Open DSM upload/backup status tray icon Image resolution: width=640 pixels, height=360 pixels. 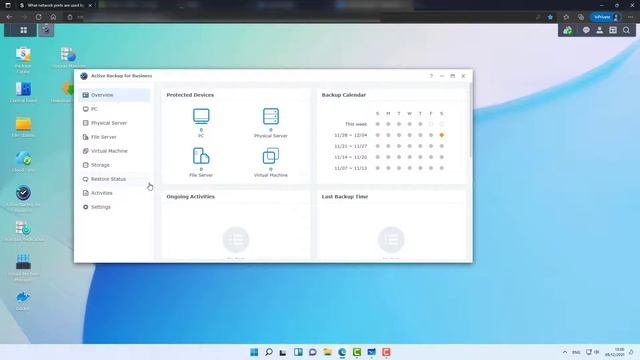click(568, 30)
